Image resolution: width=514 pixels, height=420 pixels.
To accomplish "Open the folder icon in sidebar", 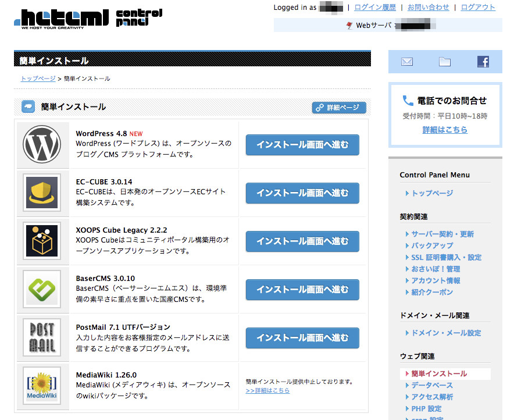I will 445,62.
